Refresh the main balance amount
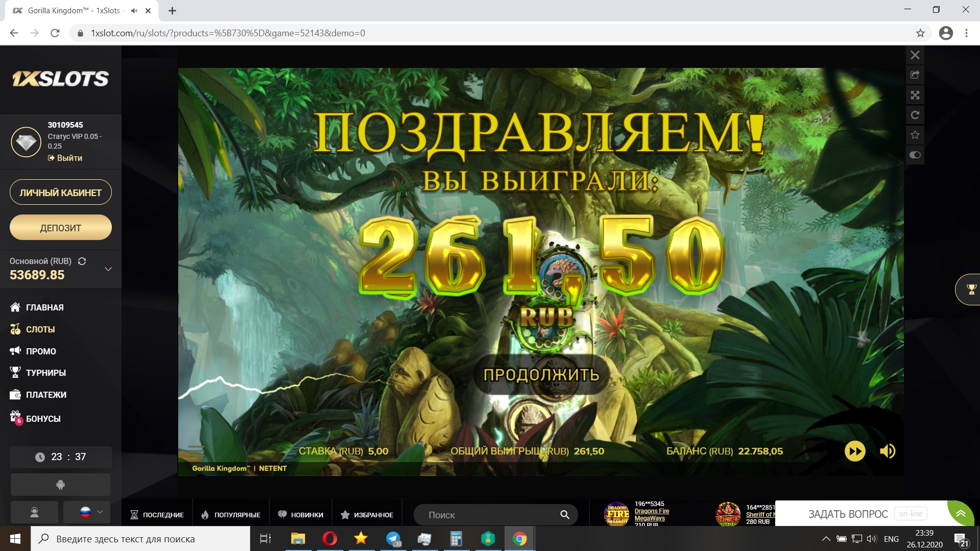The width and height of the screenshot is (980, 551). (82, 261)
